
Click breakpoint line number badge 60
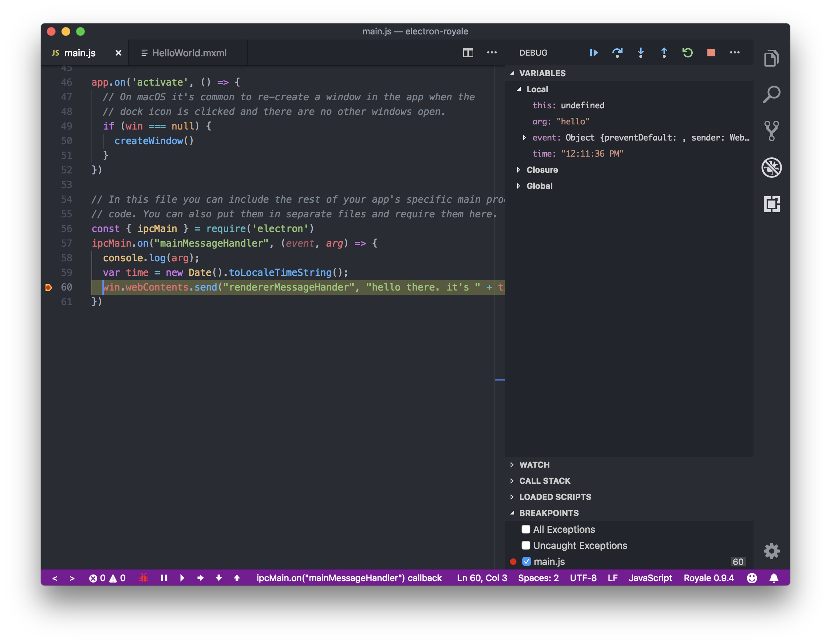click(738, 561)
